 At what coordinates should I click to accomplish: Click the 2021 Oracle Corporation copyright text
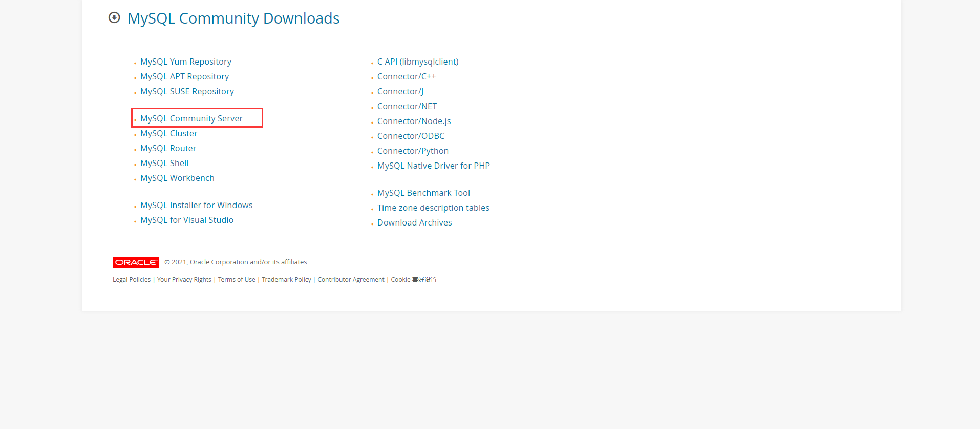click(236, 262)
